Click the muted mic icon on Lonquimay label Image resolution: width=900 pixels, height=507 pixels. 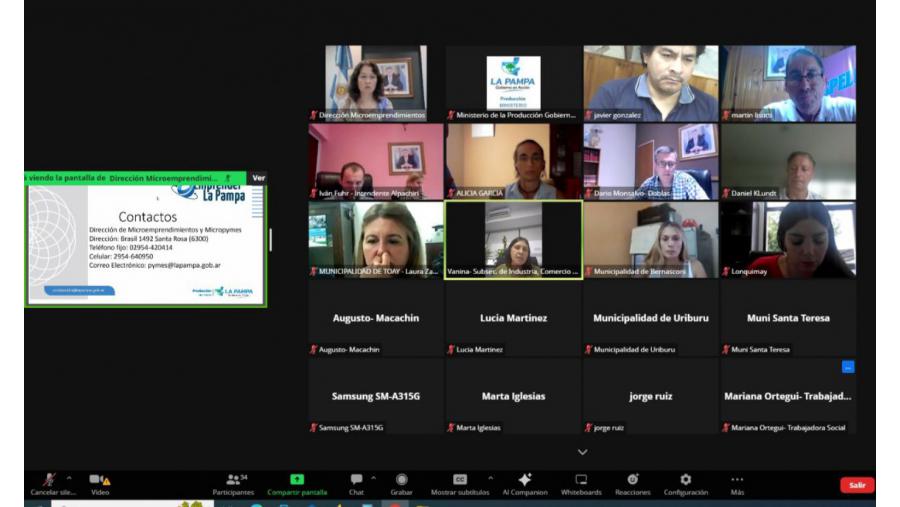click(726, 271)
